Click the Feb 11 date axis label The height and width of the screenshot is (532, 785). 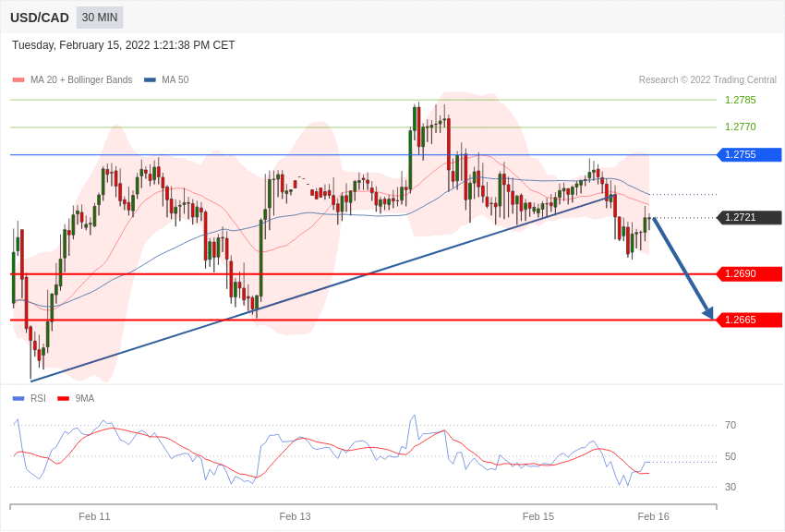click(94, 516)
